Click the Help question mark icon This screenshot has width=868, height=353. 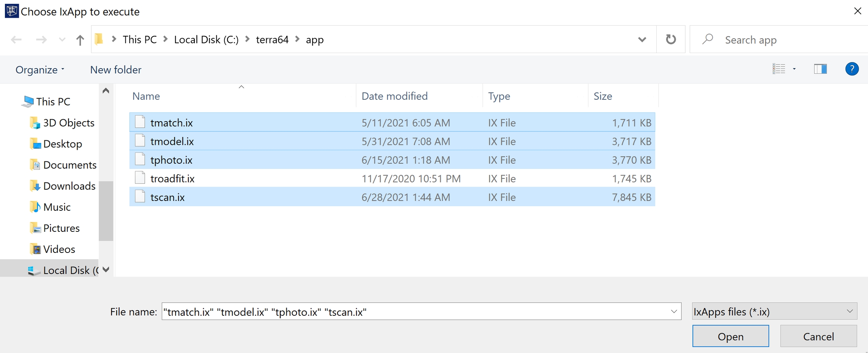click(x=852, y=69)
